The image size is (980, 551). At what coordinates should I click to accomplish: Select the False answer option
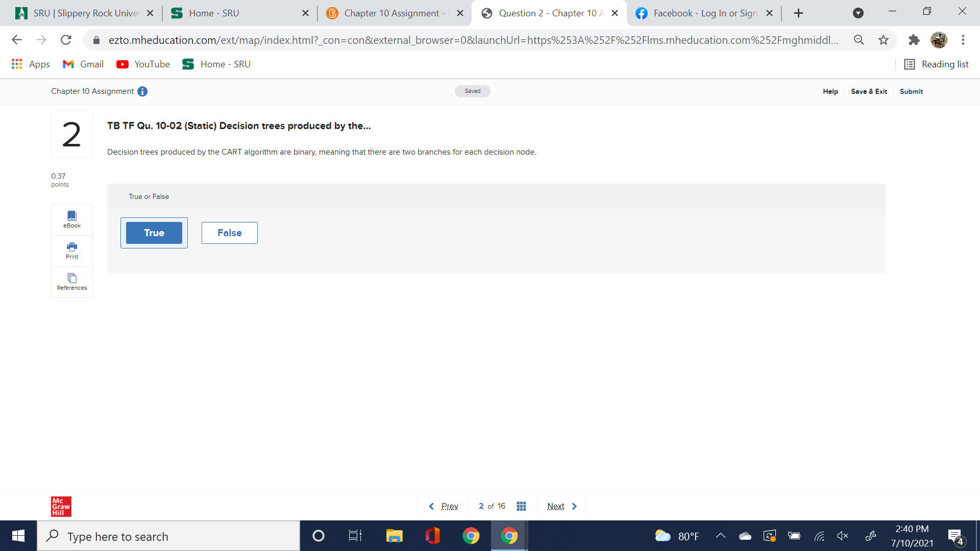pyautogui.click(x=229, y=233)
